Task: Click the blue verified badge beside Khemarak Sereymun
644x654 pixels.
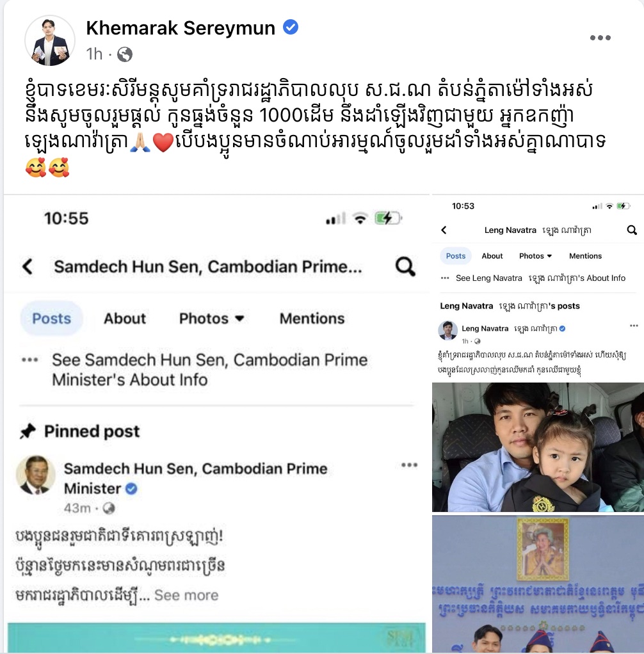Action: click(x=291, y=27)
